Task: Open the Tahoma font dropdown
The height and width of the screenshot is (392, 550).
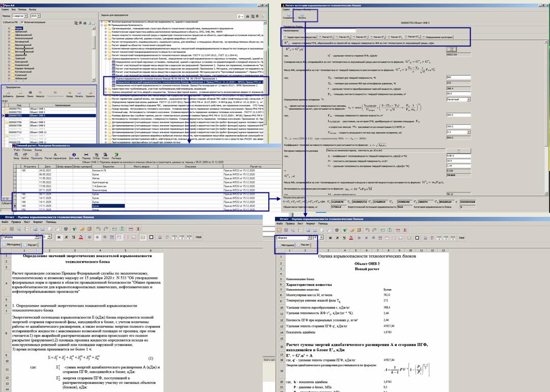Action: (x=37, y=237)
